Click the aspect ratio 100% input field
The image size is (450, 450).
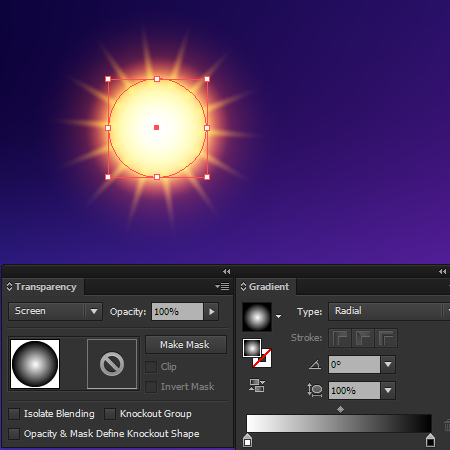(x=354, y=390)
